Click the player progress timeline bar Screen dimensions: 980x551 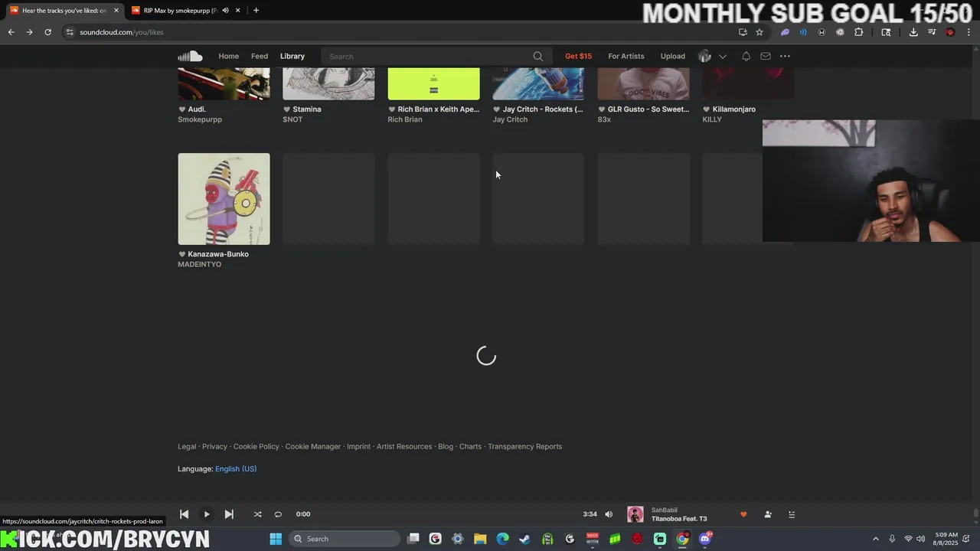tap(448, 514)
